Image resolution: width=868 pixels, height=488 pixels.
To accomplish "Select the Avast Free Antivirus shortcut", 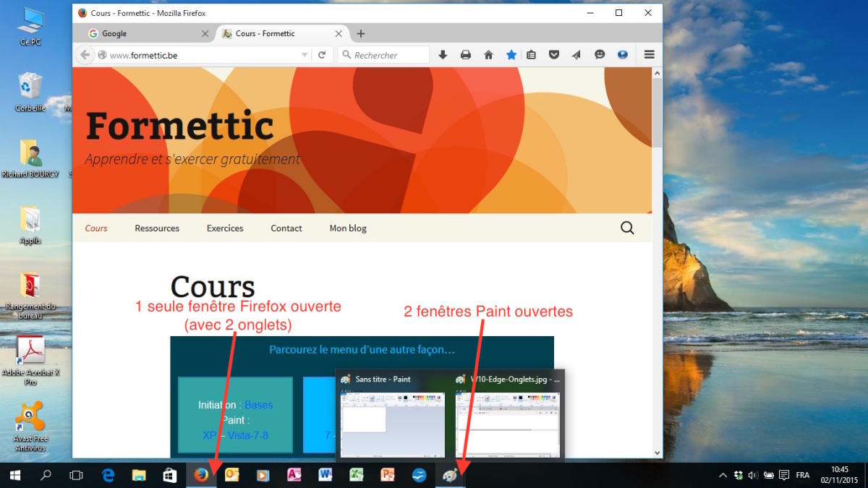I will (30, 427).
